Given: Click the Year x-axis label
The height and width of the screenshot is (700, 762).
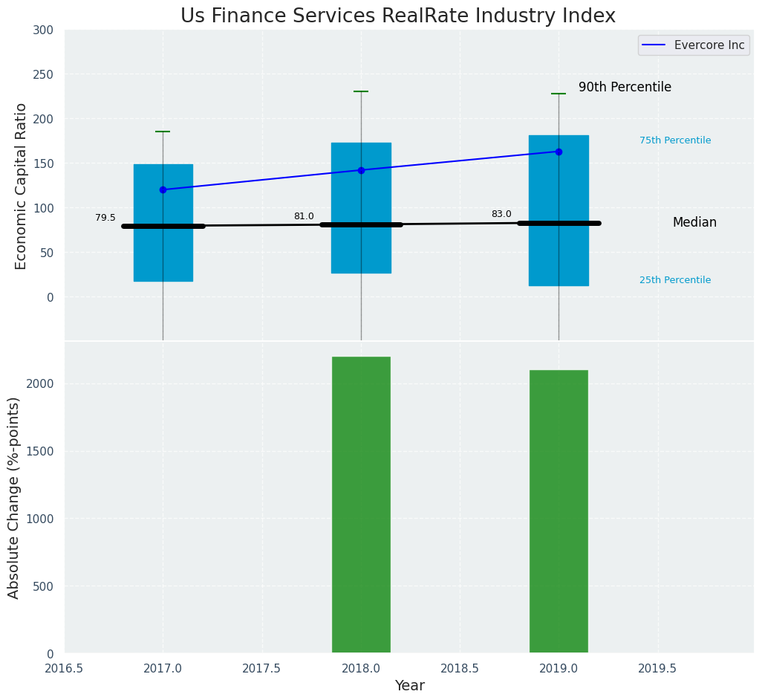Looking at the screenshot, I should pos(409,686).
